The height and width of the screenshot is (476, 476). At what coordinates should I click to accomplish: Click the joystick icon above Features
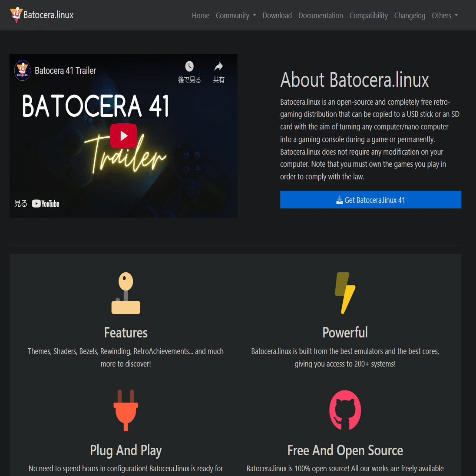pyautogui.click(x=126, y=293)
